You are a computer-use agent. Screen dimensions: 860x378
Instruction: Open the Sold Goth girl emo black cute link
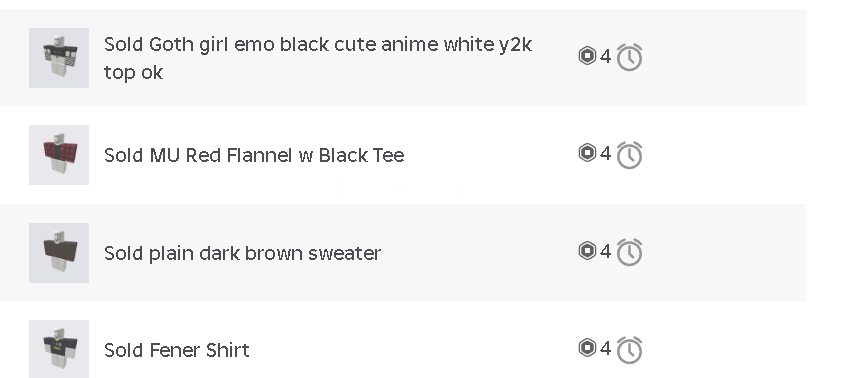[318, 58]
